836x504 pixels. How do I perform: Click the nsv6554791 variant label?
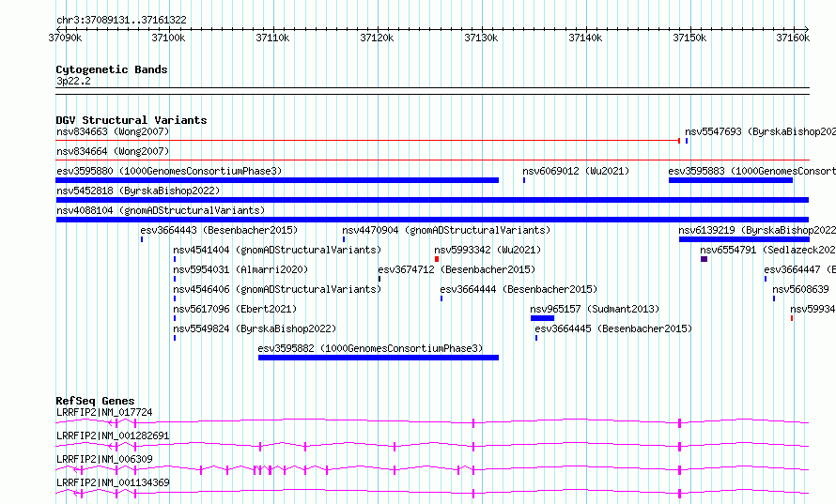coord(767,250)
